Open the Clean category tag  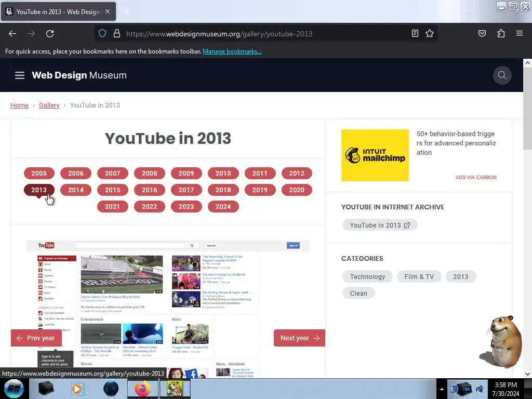[358, 293]
